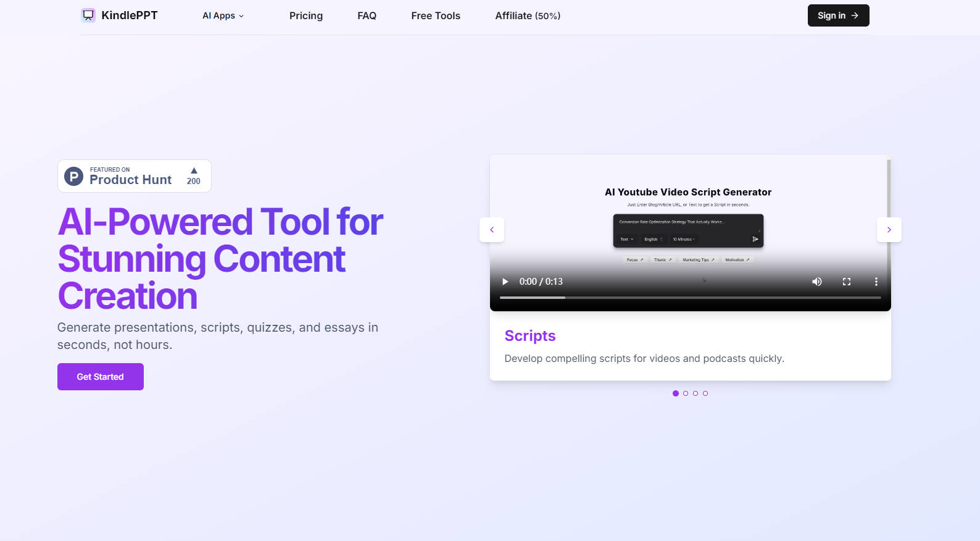Mute the video with the speaker icon
The width and height of the screenshot is (980, 541).
click(x=816, y=282)
